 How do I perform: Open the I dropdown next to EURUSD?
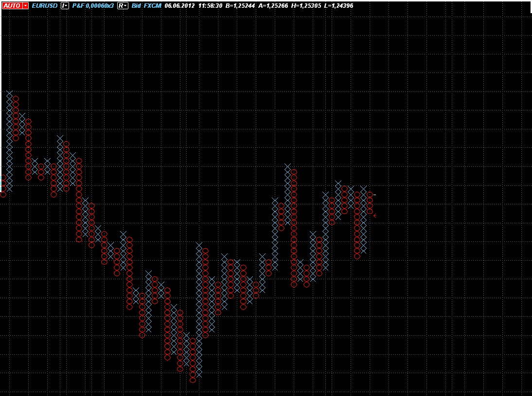[x=65, y=6]
